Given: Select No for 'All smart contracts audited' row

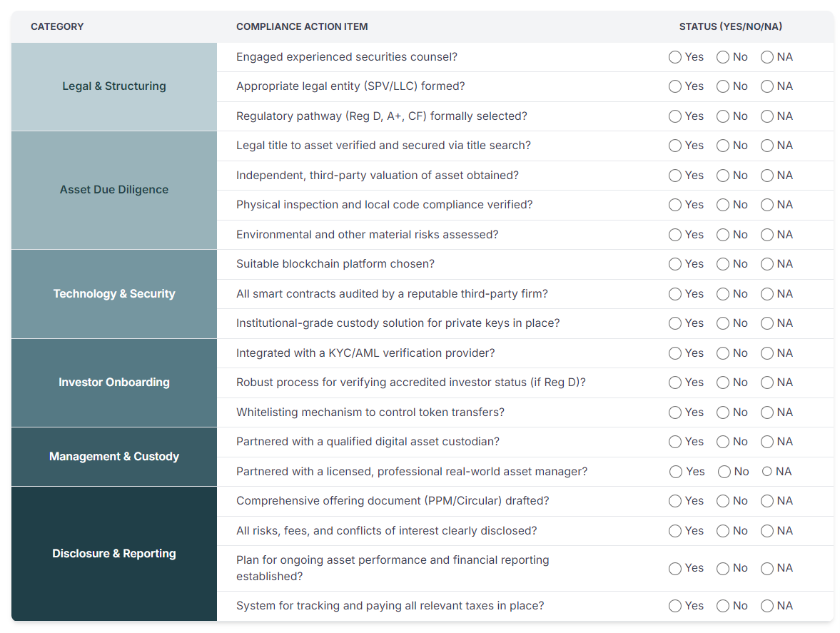Looking at the screenshot, I should 723,294.
